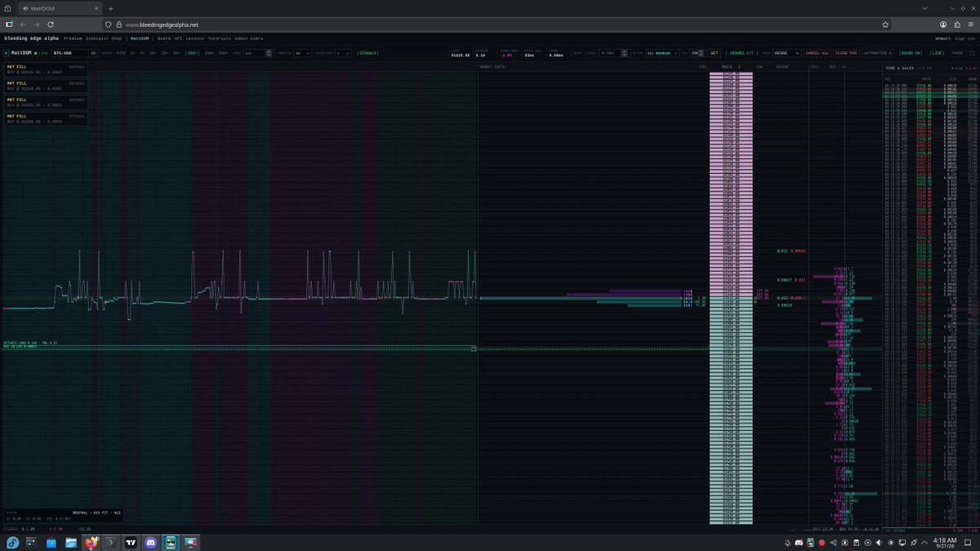The image size is (980, 551).
Task: Open the browser application menu
Action: click(971, 24)
